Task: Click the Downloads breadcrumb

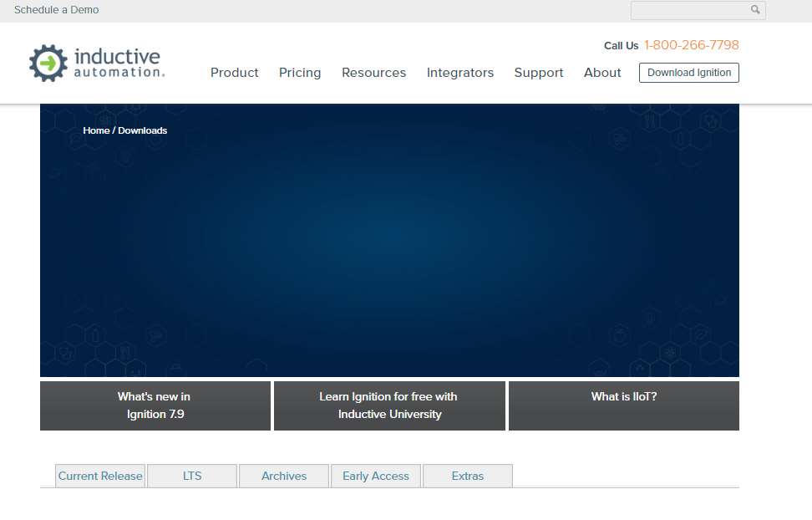Action: (x=142, y=130)
